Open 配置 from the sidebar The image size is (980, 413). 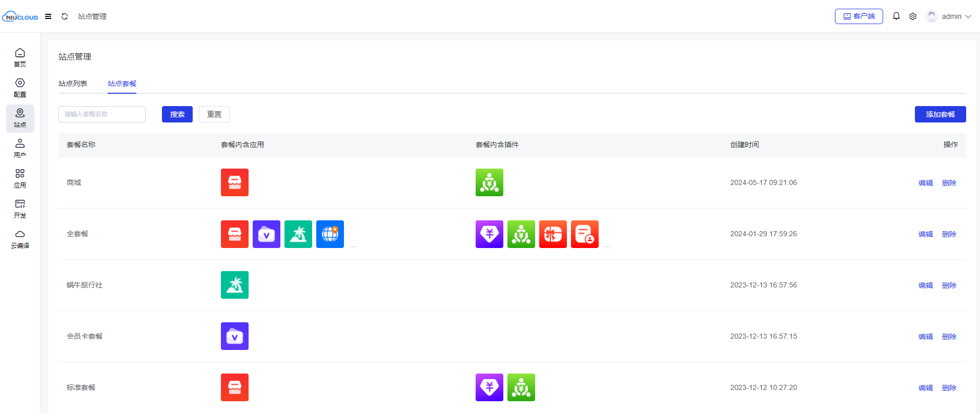click(x=20, y=88)
